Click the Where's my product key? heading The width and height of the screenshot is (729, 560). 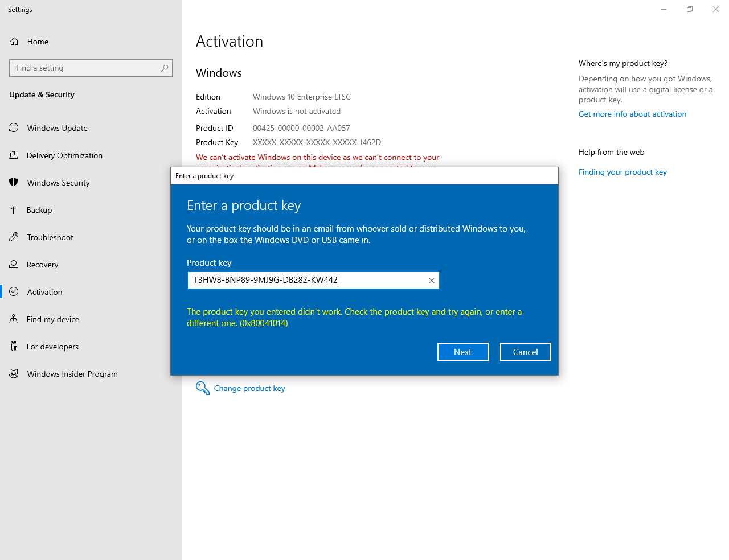click(x=623, y=63)
